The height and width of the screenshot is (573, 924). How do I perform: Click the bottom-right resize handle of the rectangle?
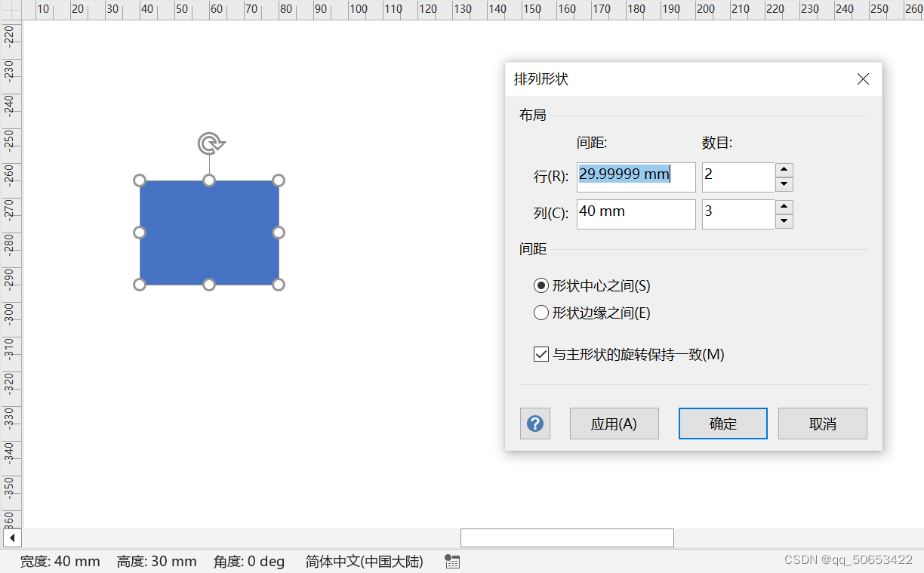coord(279,285)
